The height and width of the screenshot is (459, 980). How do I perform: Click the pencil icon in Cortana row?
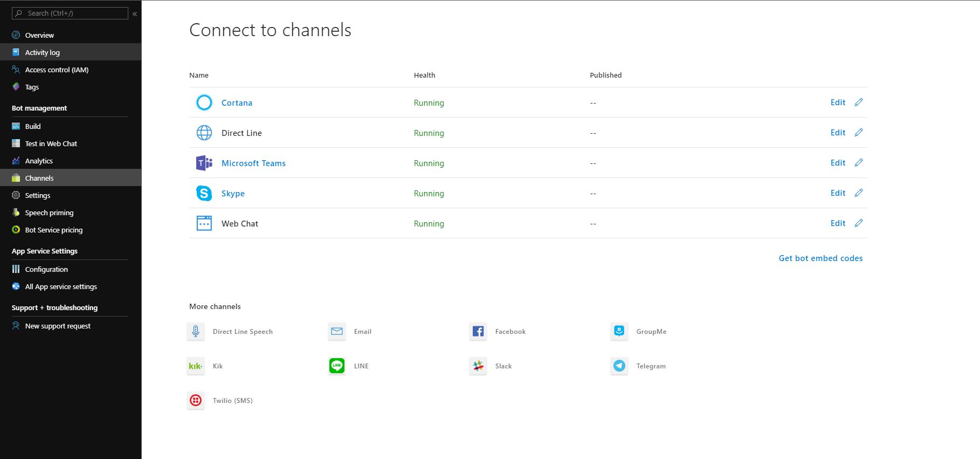coord(859,102)
